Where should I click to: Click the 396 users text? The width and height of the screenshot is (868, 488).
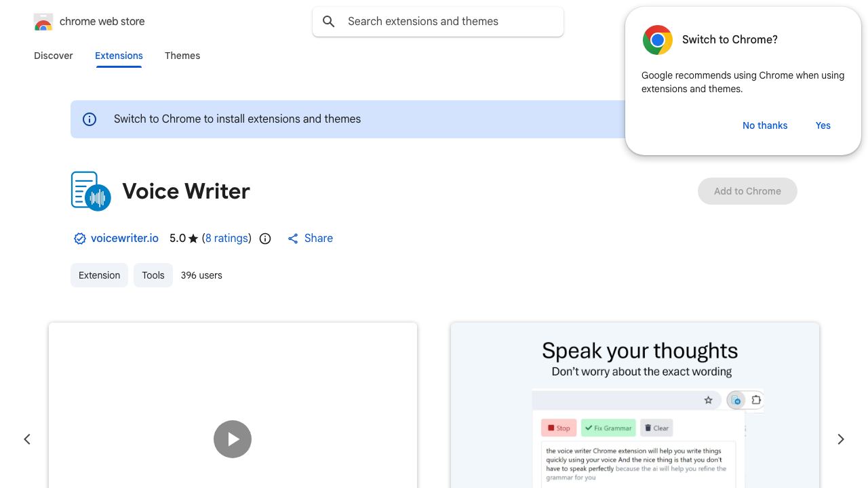201,275
